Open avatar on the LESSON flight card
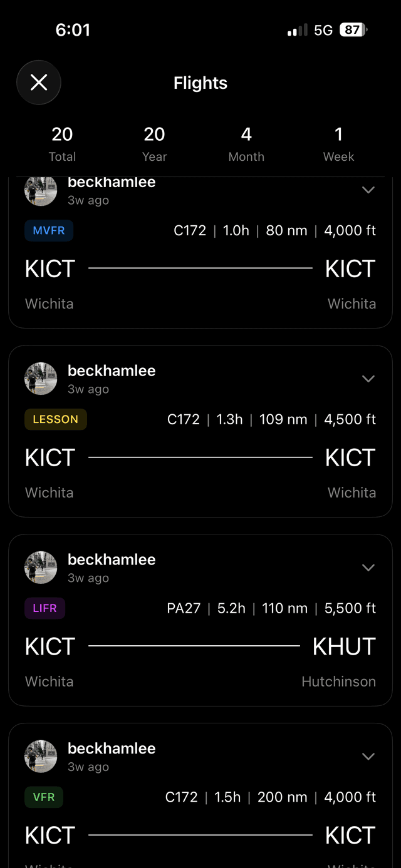Screen dimensions: 401x868 coord(41,379)
